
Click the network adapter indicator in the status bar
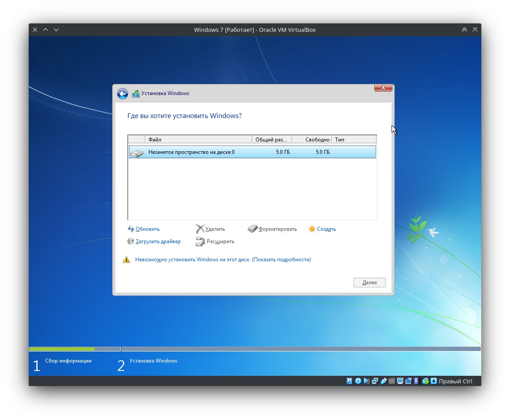click(x=375, y=381)
